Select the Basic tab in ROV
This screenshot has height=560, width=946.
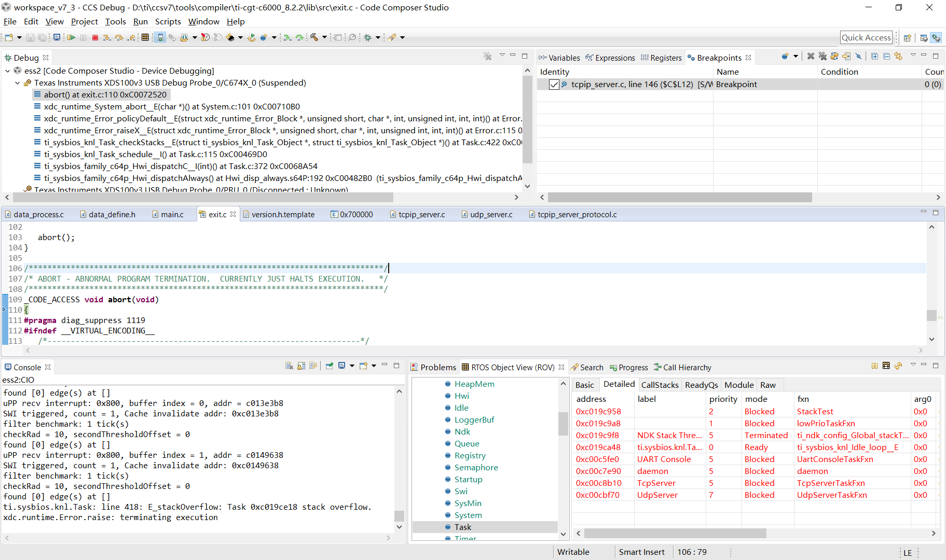point(584,385)
